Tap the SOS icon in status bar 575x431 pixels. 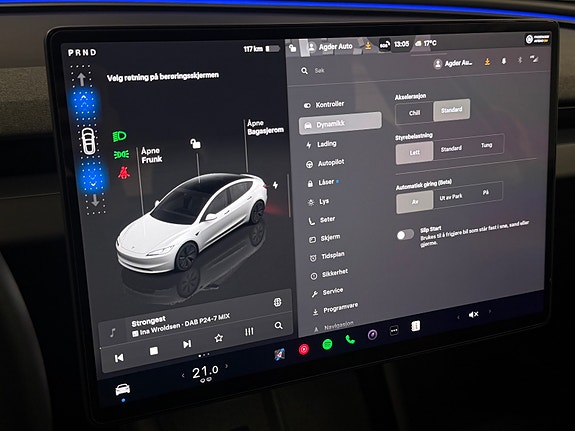384,45
